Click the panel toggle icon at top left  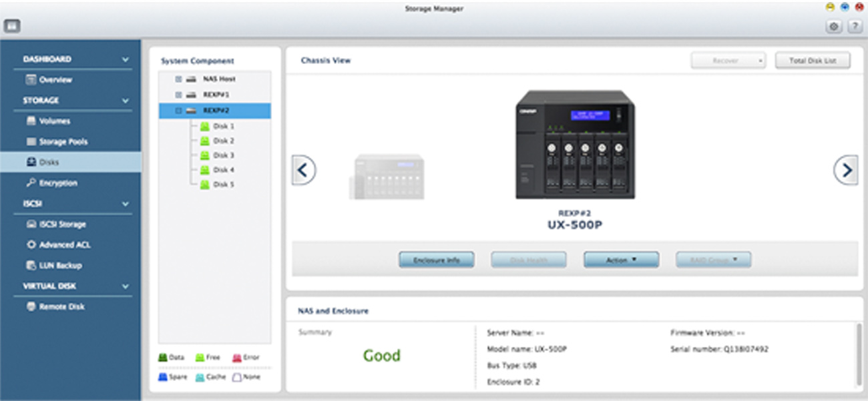(13, 27)
